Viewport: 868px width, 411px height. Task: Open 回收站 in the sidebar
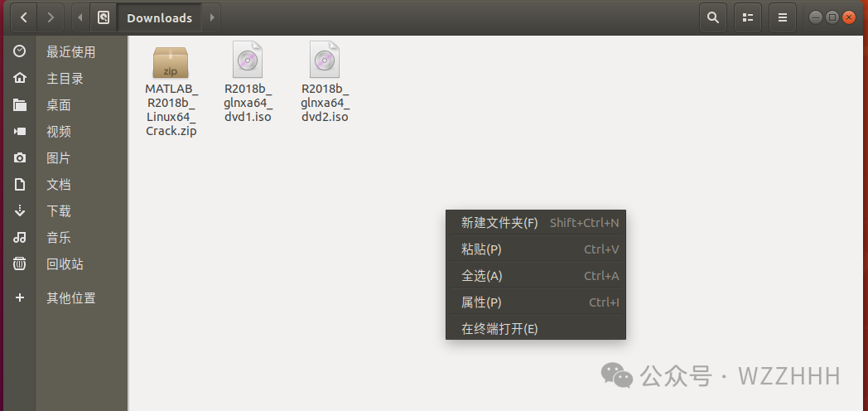click(65, 265)
